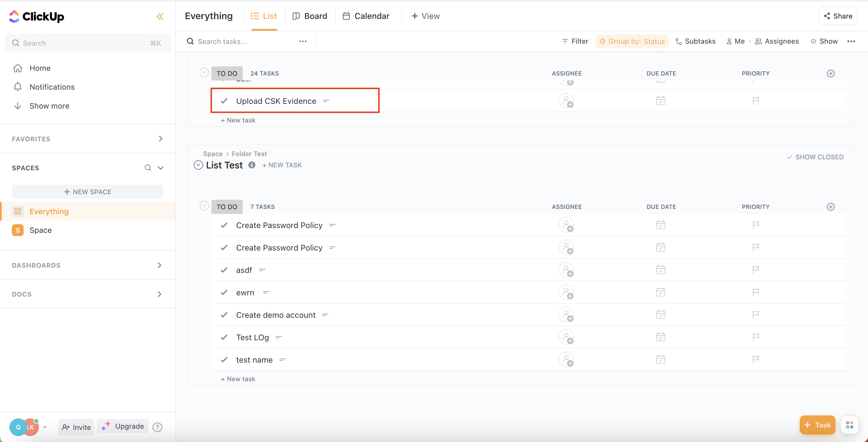Click the sidebar Search field
868x442 pixels.
tap(88, 43)
